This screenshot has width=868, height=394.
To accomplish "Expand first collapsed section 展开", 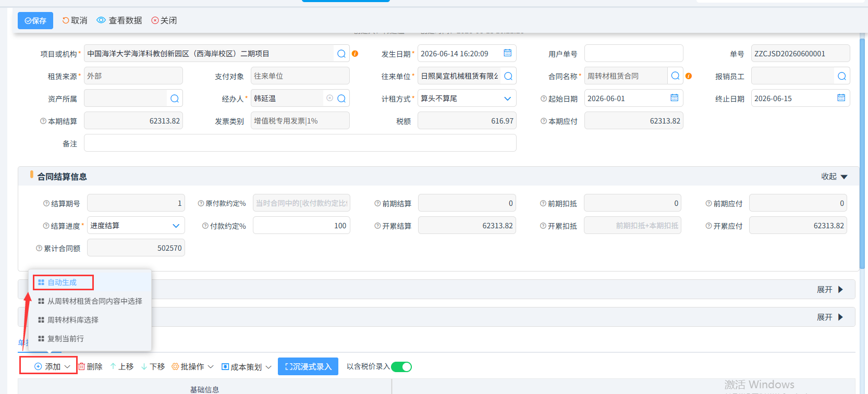I will point(829,290).
